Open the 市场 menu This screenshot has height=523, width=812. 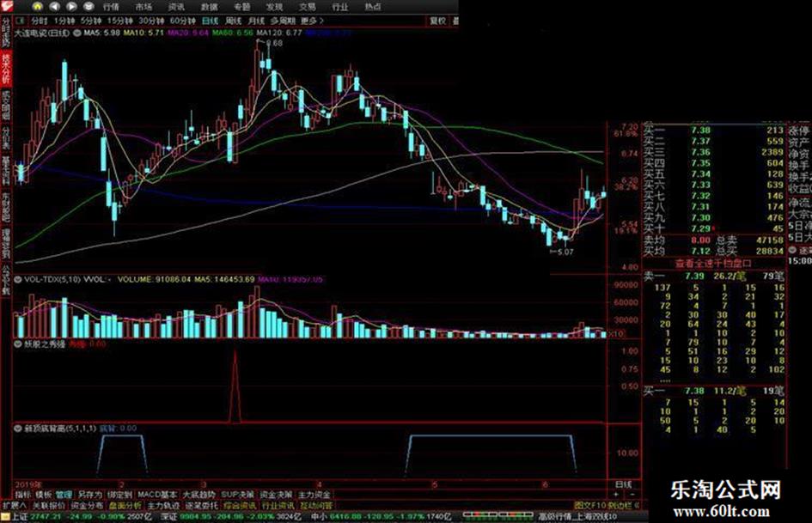pyautogui.click(x=143, y=7)
